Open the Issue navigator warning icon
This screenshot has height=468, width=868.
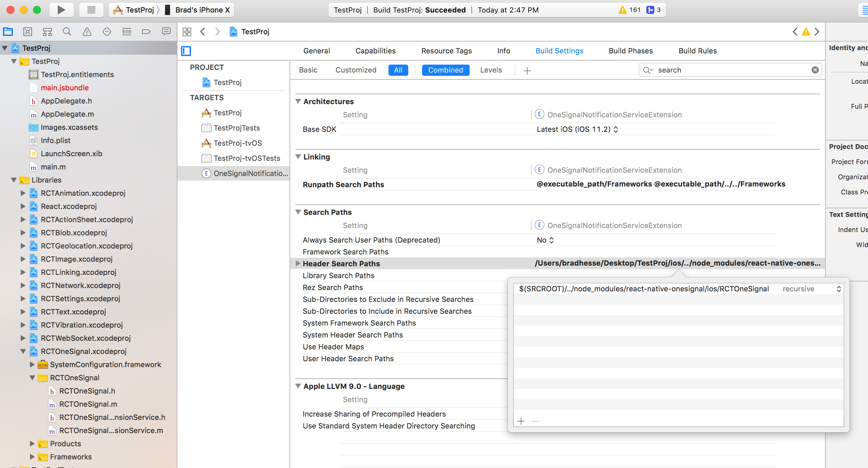pyautogui.click(x=87, y=32)
